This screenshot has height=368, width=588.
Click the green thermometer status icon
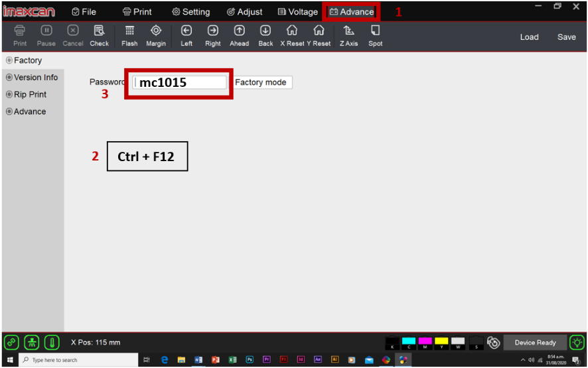(x=52, y=342)
